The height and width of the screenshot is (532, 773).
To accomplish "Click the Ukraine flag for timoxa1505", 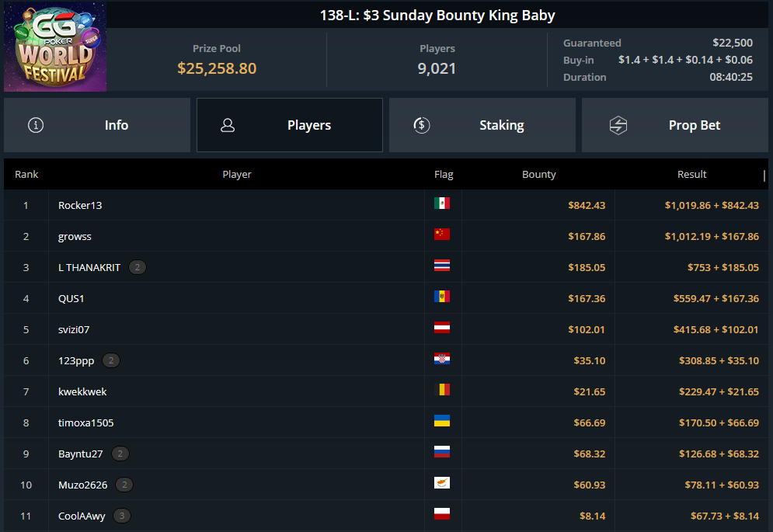I will [x=442, y=421].
